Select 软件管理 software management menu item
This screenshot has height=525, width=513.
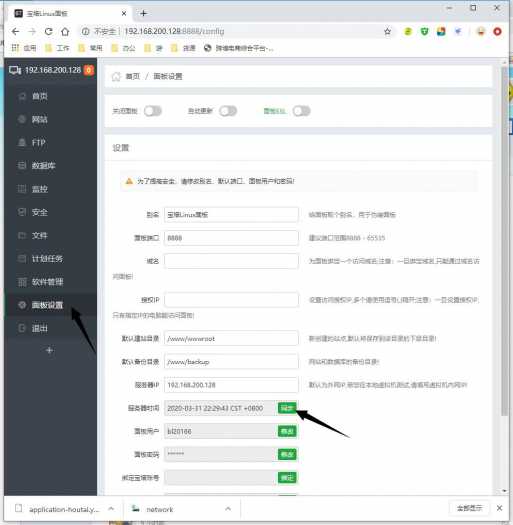pyautogui.click(x=51, y=282)
